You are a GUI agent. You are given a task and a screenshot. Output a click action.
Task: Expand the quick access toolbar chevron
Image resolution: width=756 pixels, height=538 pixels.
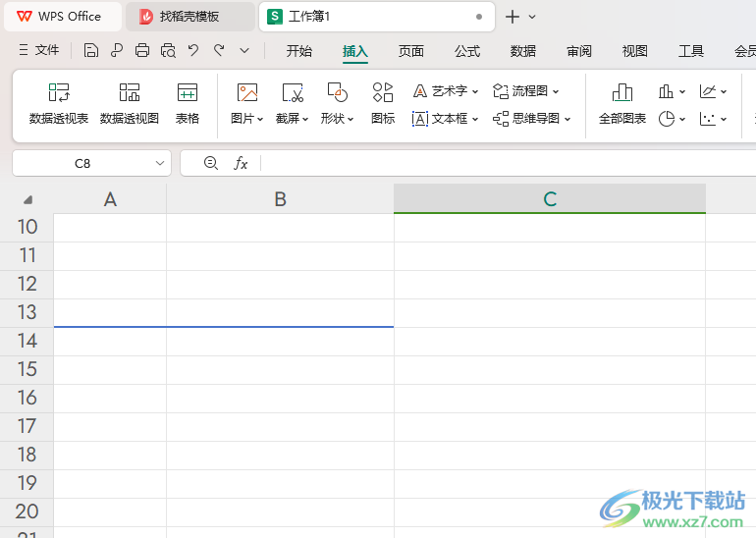tap(244, 50)
